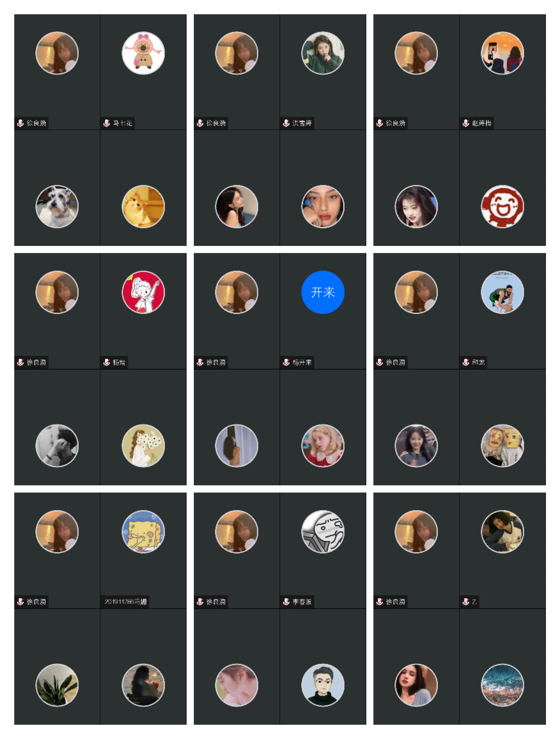The width and height of the screenshot is (560, 739).
Task: Click the muted microphone icon beside 马七花
Action: point(107,123)
